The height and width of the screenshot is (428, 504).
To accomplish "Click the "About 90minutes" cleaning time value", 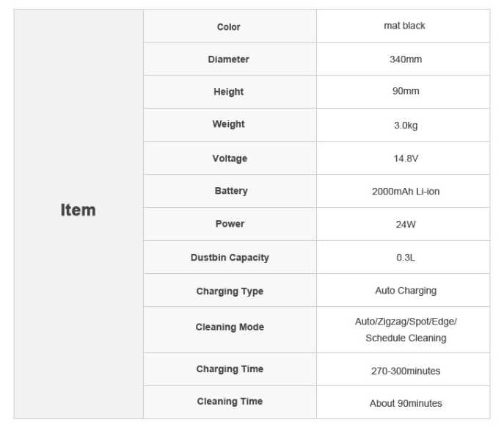I will pos(406,403).
